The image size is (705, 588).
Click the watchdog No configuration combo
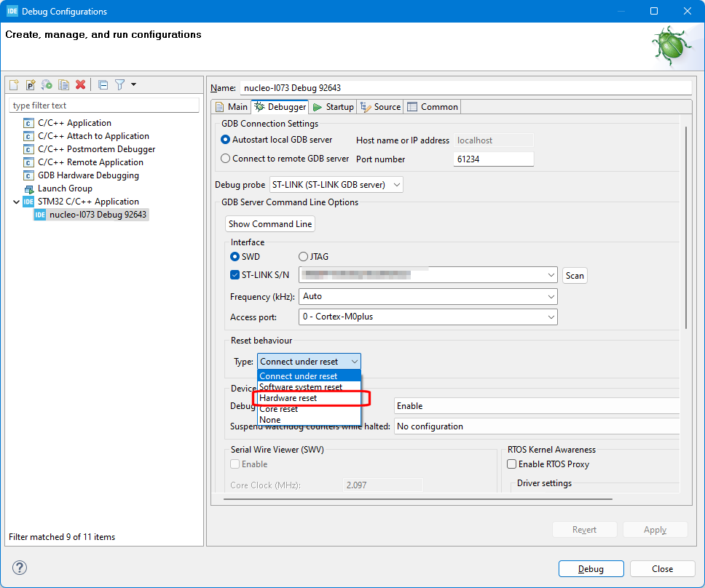point(537,426)
